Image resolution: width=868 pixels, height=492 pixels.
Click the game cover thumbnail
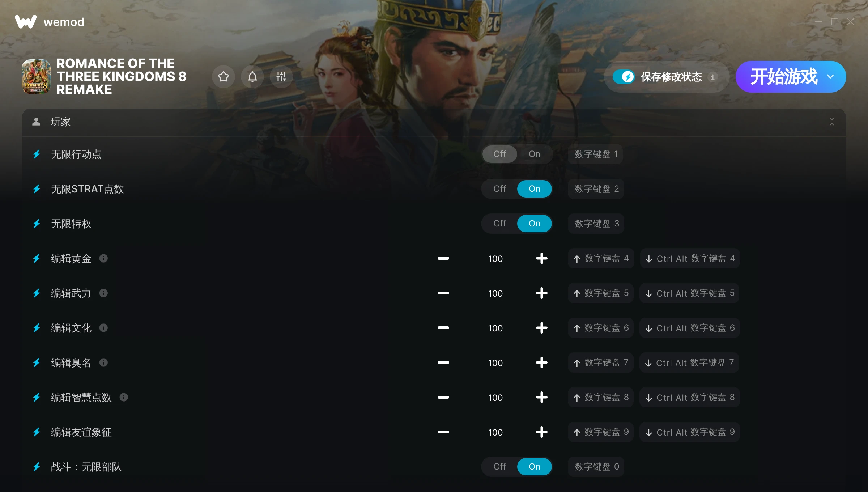[36, 77]
